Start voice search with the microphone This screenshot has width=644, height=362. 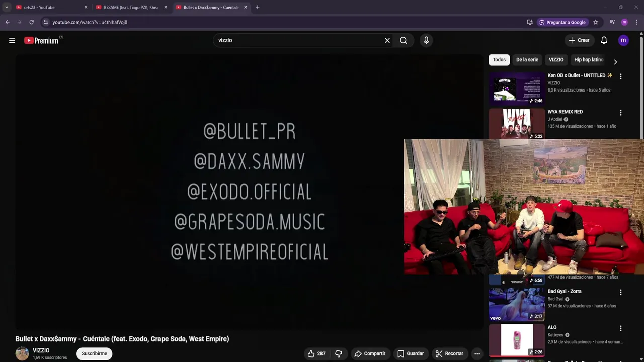click(x=426, y=40)
